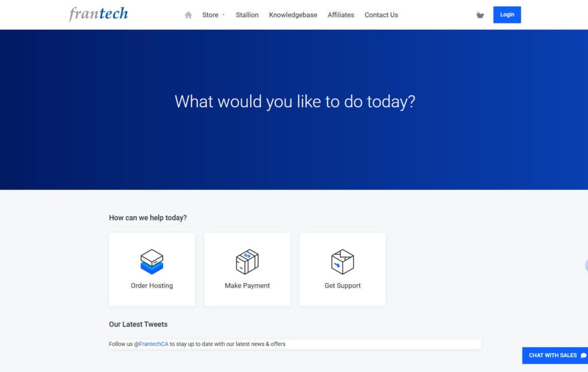588x372 pixels.
Task: Open the Affiliates page
Action: coord(341,15)
